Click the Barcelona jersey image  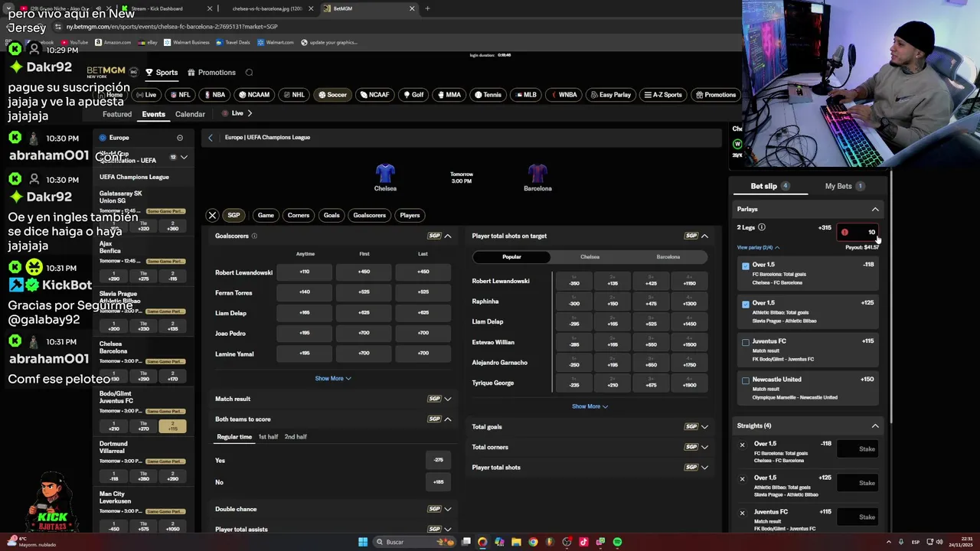[537, 173]
